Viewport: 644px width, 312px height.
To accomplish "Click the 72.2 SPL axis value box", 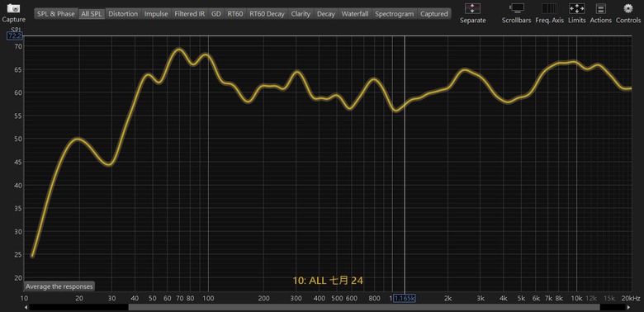I will [14, 36].
